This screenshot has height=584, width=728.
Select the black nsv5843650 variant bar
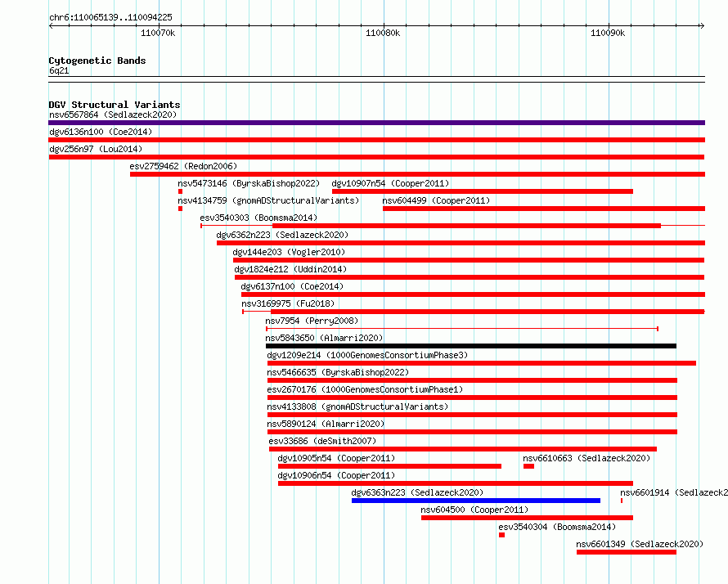coord(471,346)
